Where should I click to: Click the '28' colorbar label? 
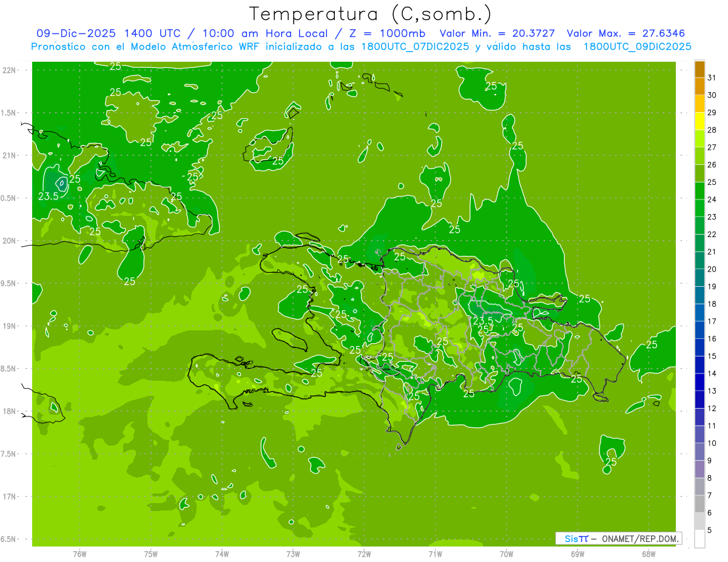pos(712,130)
